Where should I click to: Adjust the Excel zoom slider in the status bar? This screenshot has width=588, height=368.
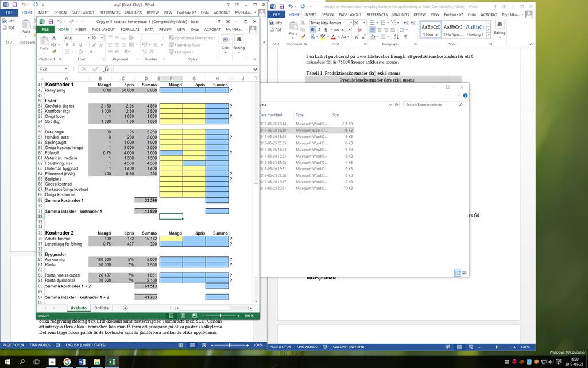(220, 316)
